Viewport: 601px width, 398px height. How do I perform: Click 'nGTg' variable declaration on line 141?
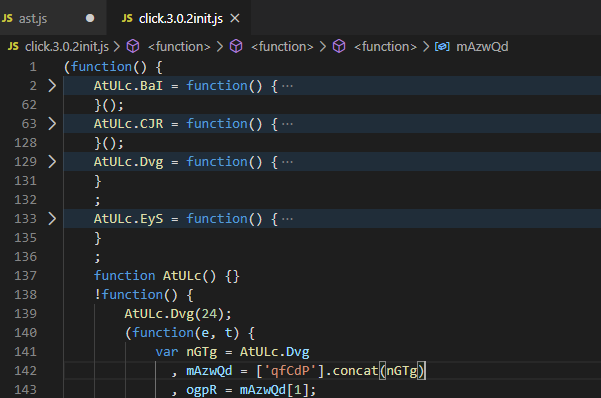click(x=202, y=352)
